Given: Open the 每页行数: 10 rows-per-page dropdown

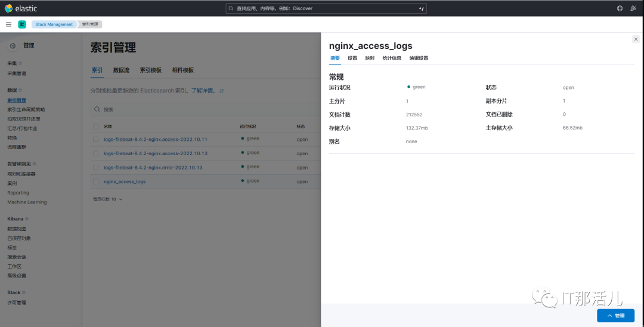Looking at the screenshot, I should (x=107, y=199).
